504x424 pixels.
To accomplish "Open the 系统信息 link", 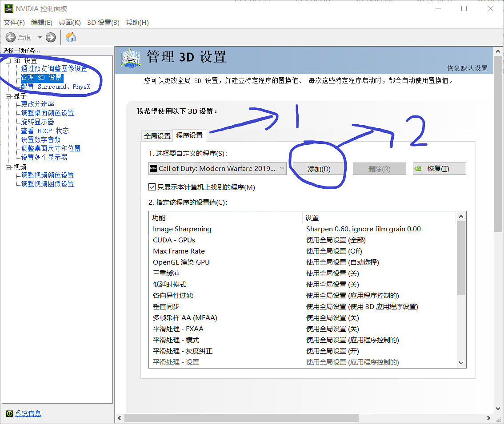I will 28,414.
